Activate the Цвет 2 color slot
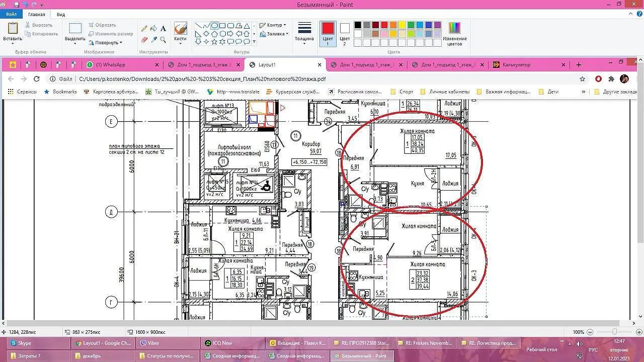Viewport: 644px width, 362px height. (x=345, y=34)
